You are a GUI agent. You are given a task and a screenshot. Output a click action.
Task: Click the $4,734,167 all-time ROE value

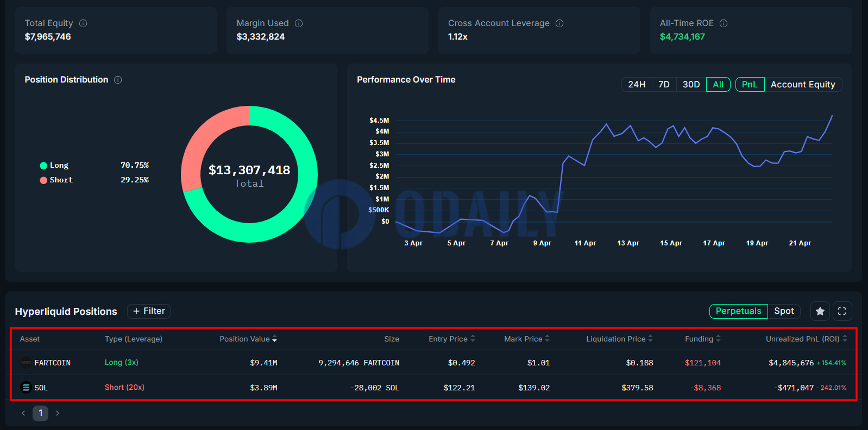coord(682,37)
